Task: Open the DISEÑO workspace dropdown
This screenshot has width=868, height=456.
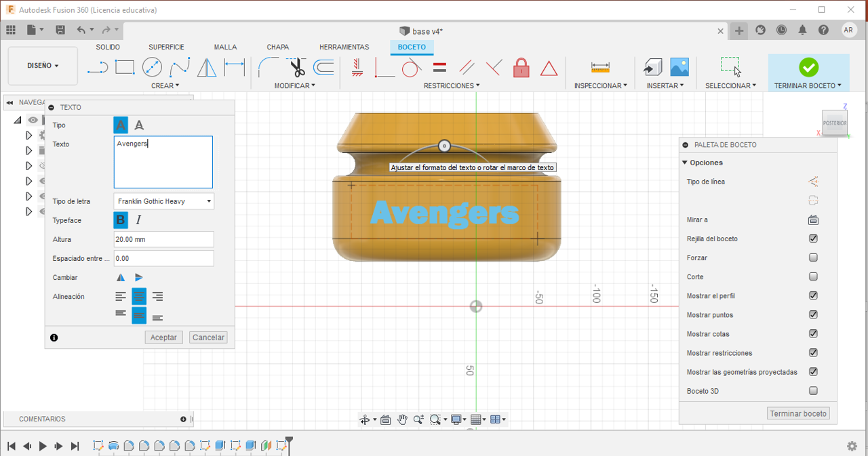Action: point(43,66)
